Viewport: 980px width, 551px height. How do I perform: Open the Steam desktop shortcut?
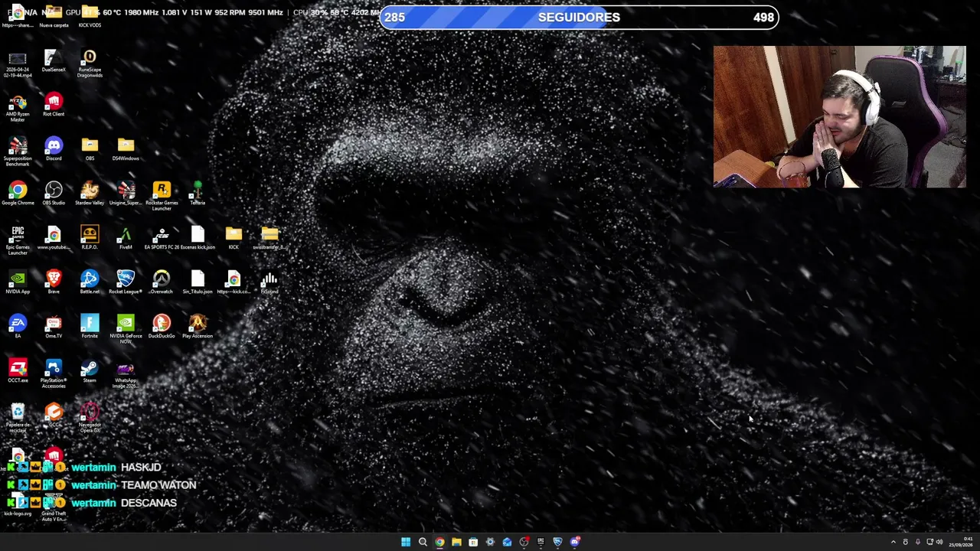90,370
